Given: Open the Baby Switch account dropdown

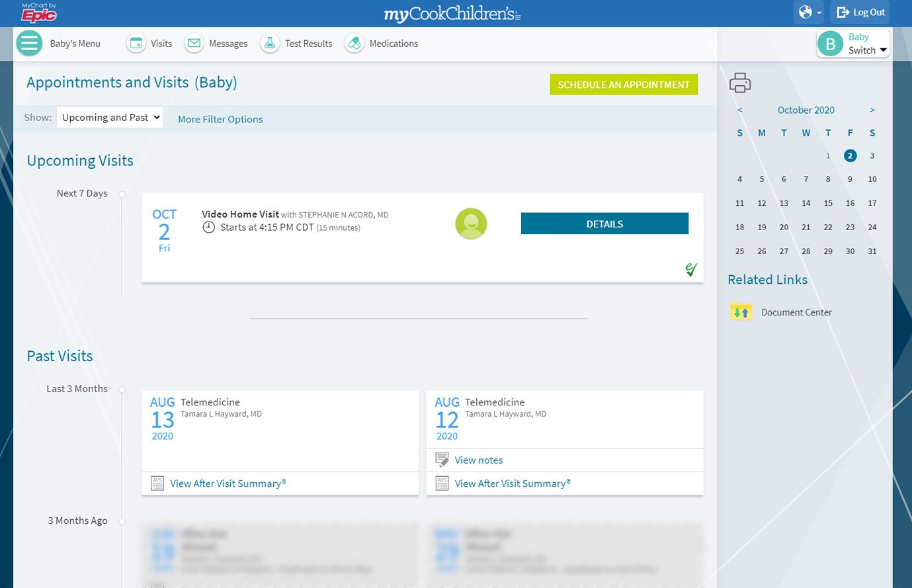Looking at the screenshot, I should click(x=853, y=44).
